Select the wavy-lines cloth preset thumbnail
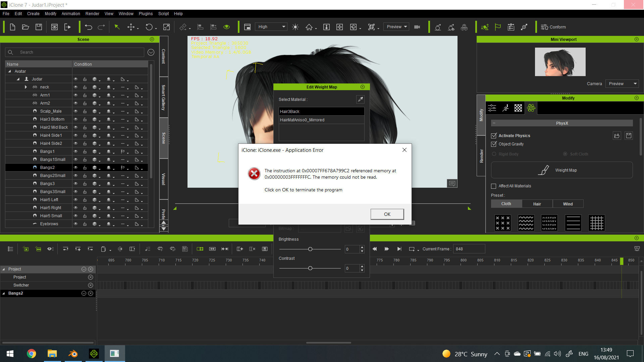This screenshot has width=644, height=362. pyautogui.click(x=526, y=223)
